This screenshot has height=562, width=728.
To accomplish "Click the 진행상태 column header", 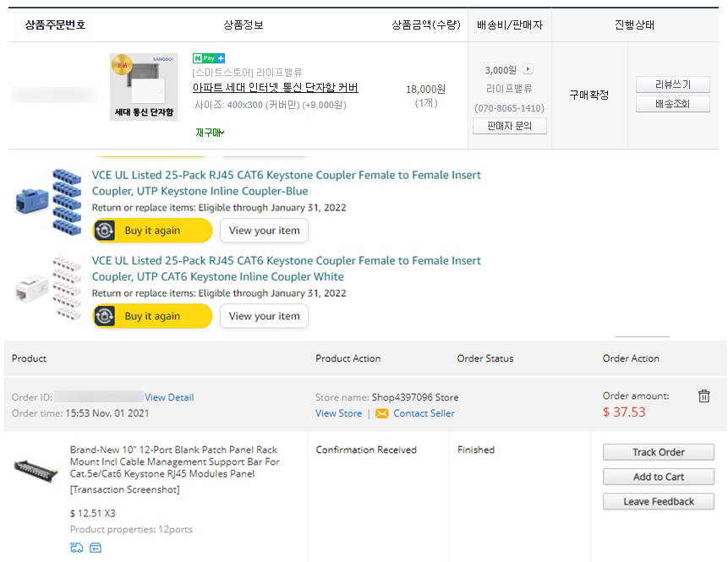I will coord(635,25).
